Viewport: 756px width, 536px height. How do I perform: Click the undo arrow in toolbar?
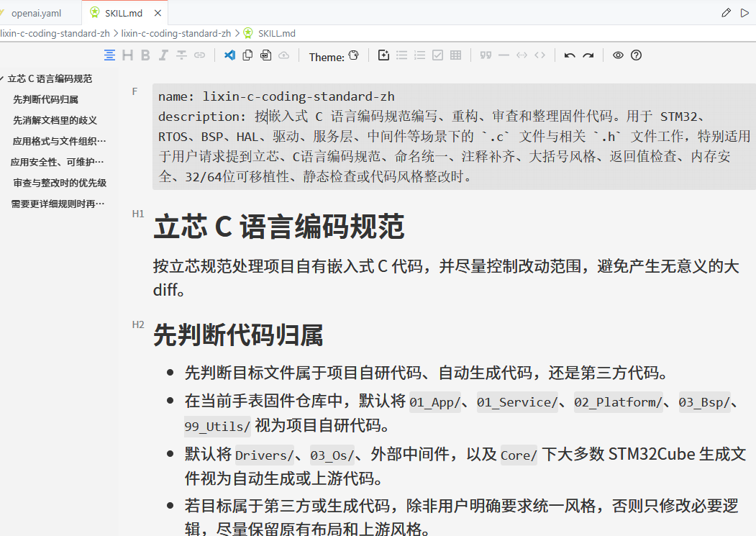click(x=570, y=55)
